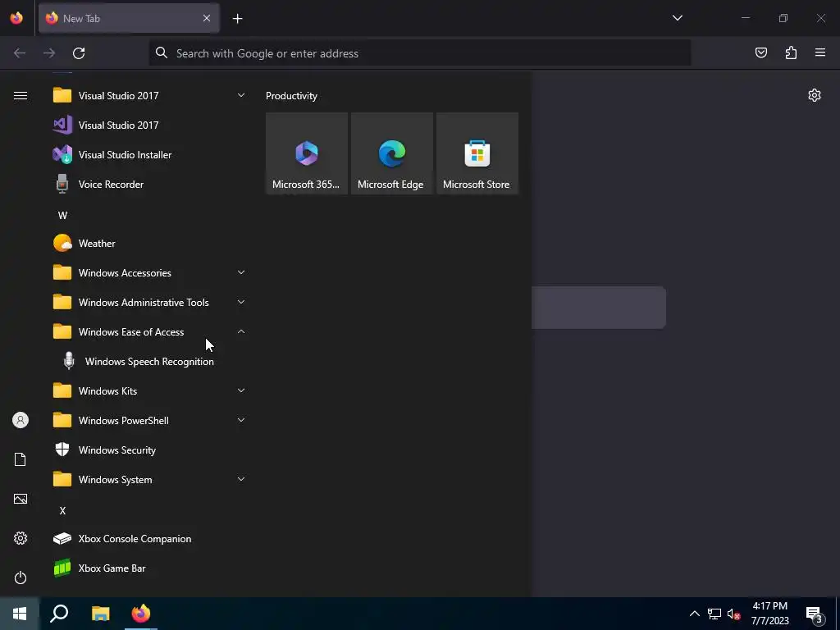Show hidden system tray icons
This screenshot has height=630, width=840.
coord(694,614)
